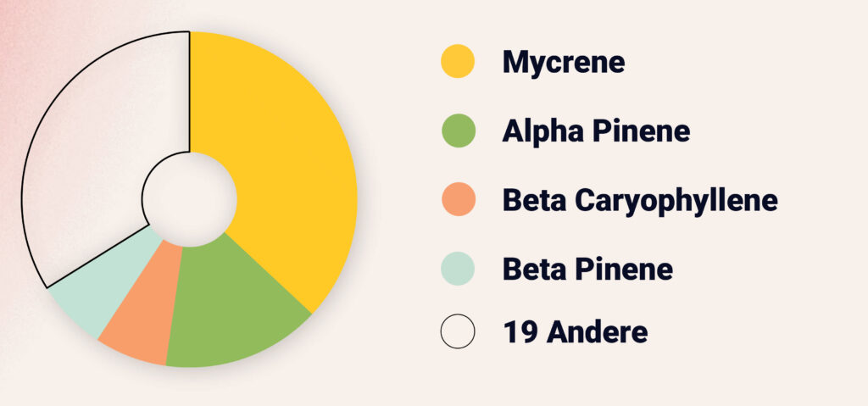Select the word Andere in the legend
This screenshot has height=406, width=868.
(x=598, y=332)
